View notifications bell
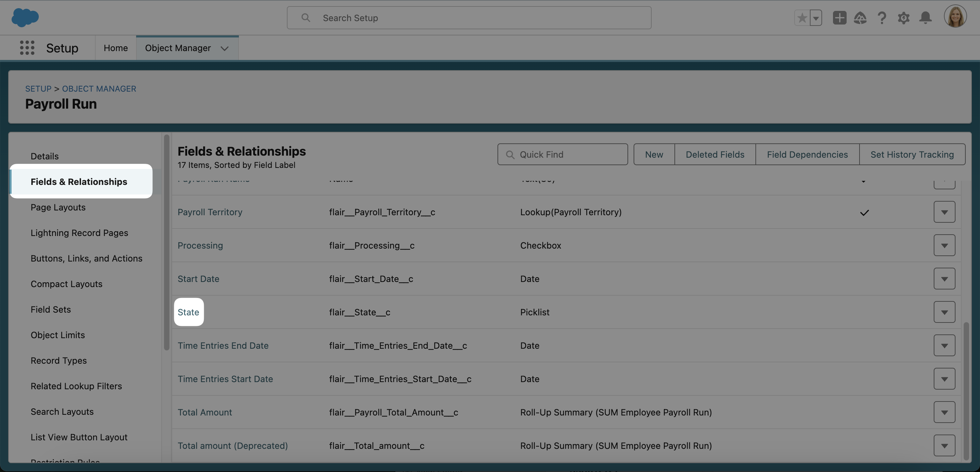 (925, 17)
